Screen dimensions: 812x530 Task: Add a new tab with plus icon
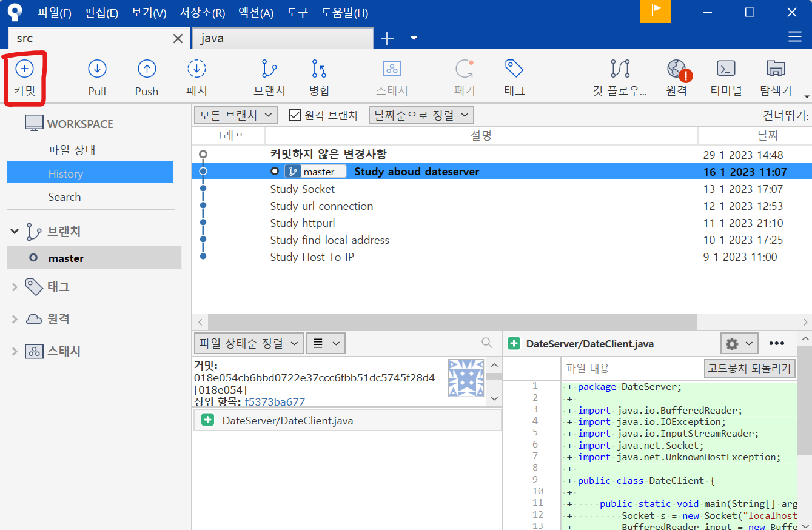coord(387,38)
